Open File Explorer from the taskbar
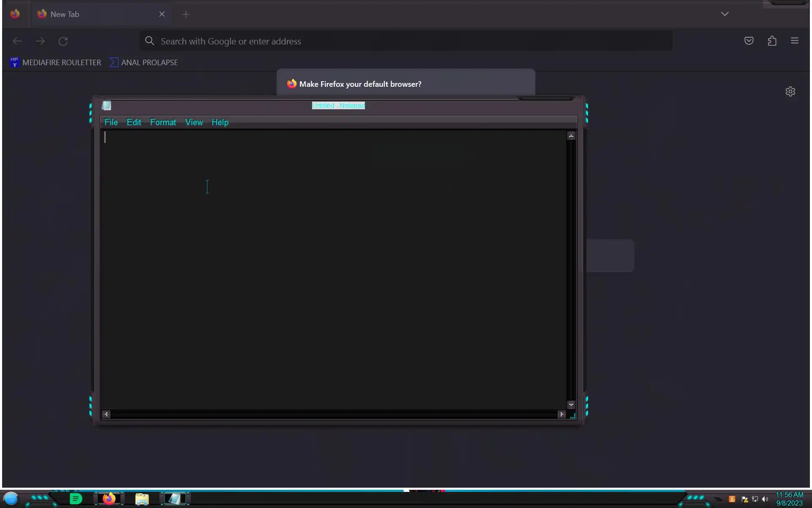This screenshot has width=812, height=508. tap(142, 499)
